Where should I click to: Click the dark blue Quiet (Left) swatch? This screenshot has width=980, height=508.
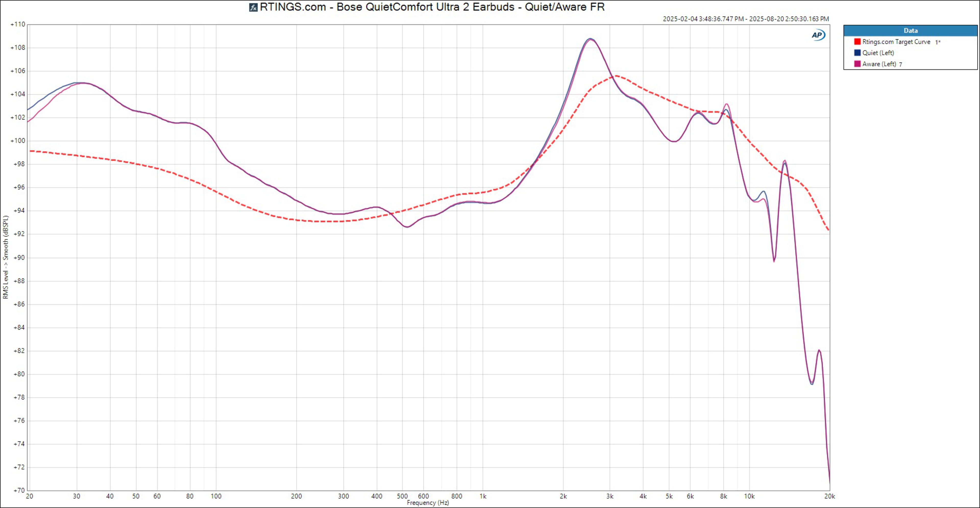coord(857,53)
